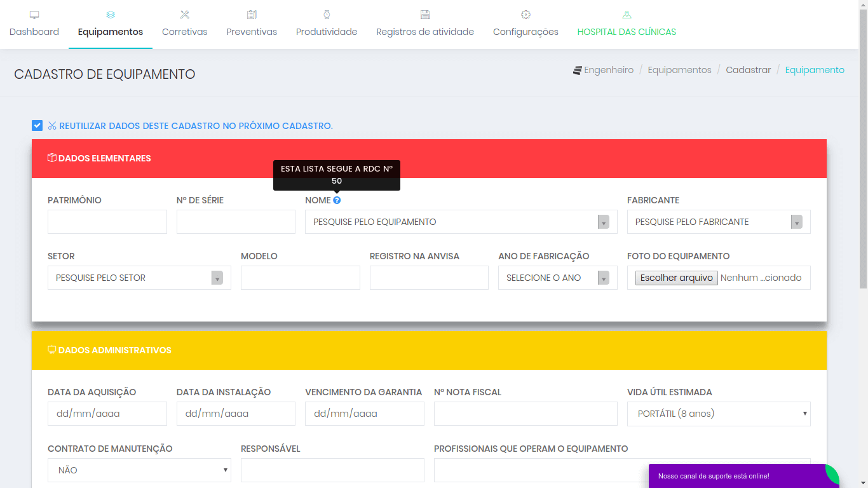Image resolution: width=868 pixels, height=488 pixels.
Task: Open the Selecione o ano dropdown
Action: click(x=558, y=278)
